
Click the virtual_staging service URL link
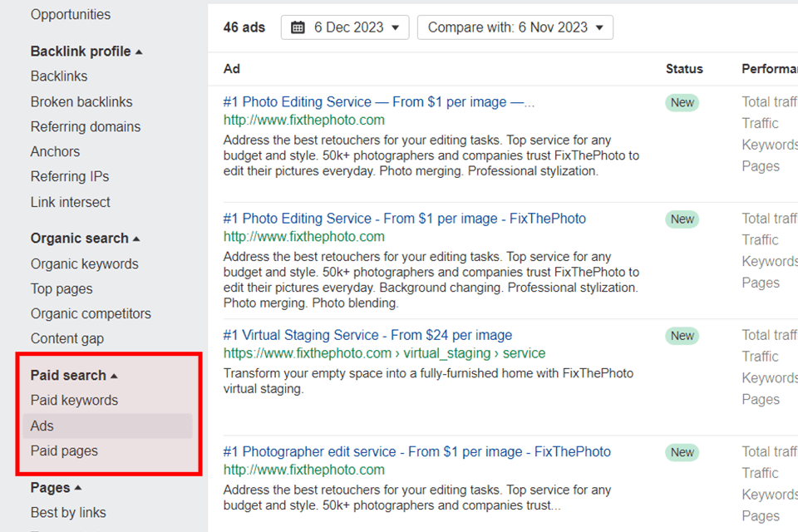(384, 353)
